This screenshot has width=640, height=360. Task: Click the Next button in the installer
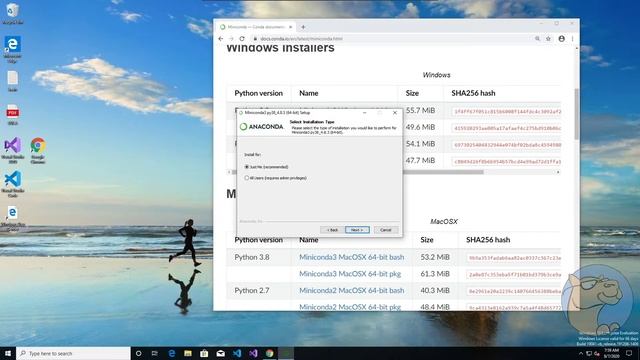click(357, 230)
